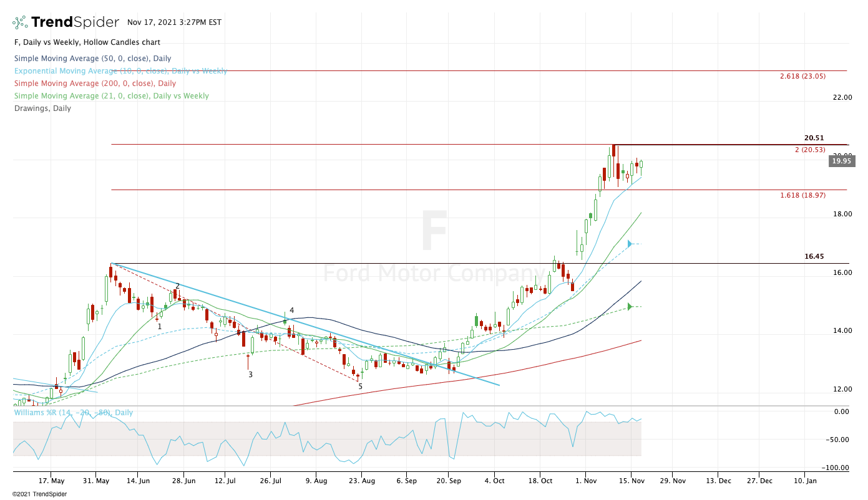Click the 20. Sep date label
The height and width of the screenshot is (500, 868).
[x=449, y=481]
